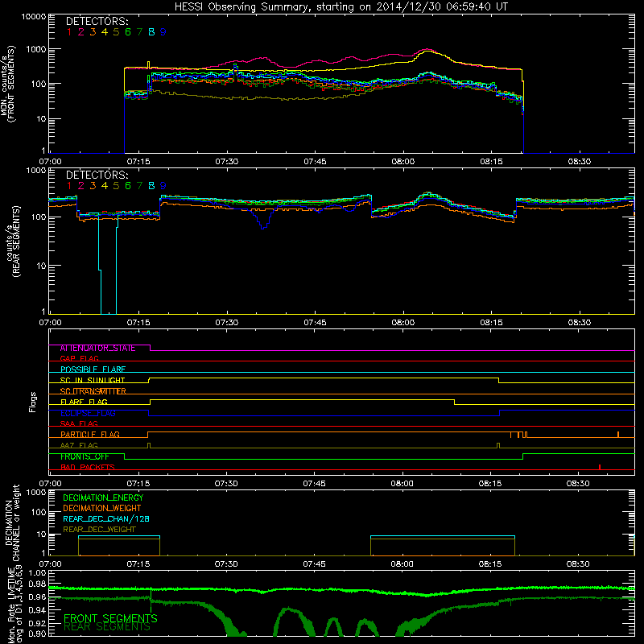Viewport: 644px width, 644px height.
Task: Click the 'PARTICLE_FLAG' label
Action: coord(90,435)
